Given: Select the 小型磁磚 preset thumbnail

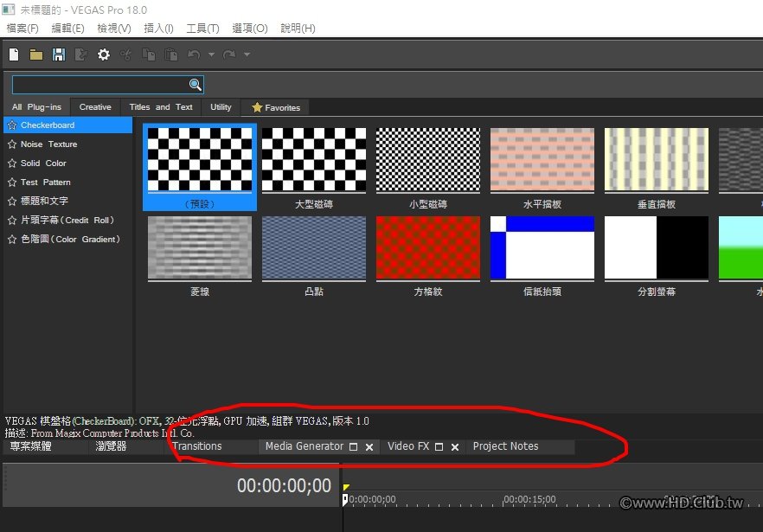Looking at the screenshot, I should 427,160.
